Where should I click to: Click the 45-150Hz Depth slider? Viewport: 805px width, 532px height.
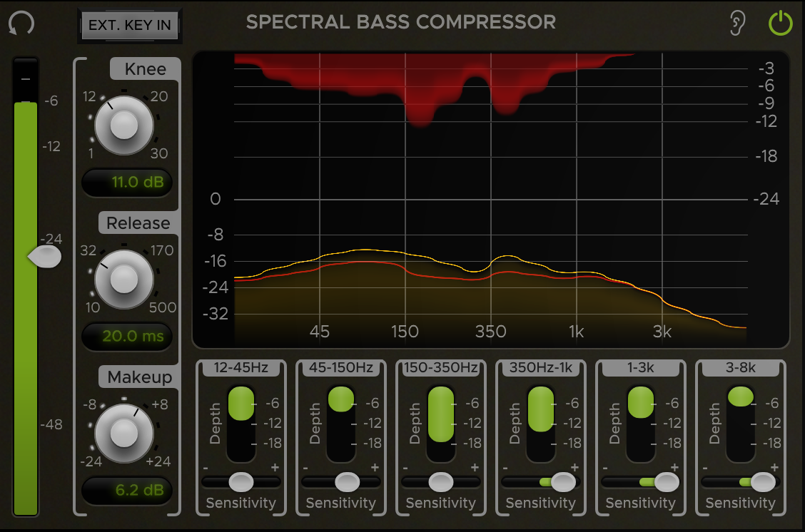click(x=341, y=423)
